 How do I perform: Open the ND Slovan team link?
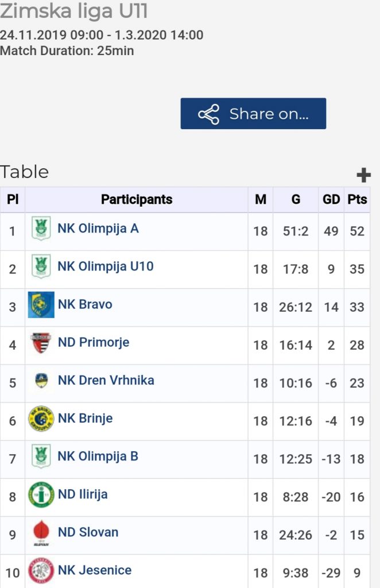pyautogui.click(x=88, y=532)
